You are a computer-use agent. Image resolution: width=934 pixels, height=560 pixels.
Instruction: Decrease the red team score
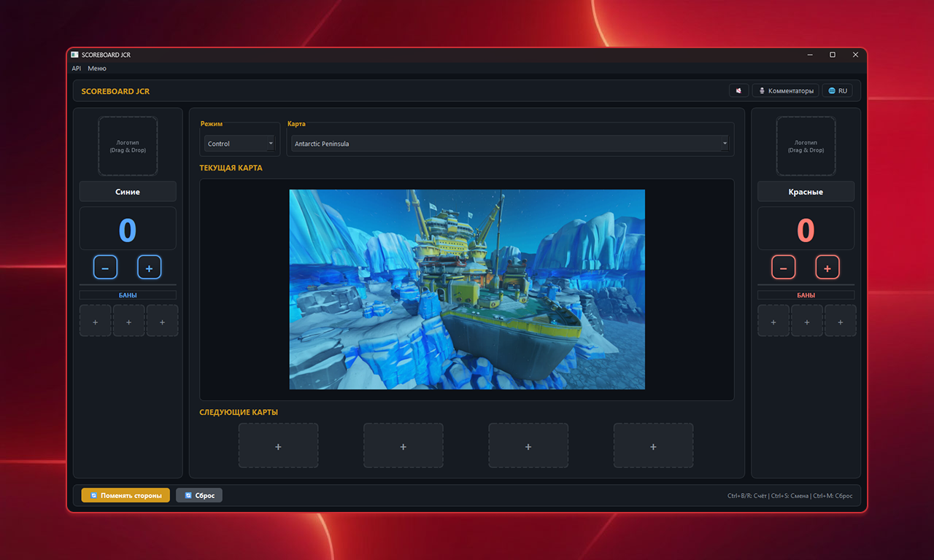click(784, 268)
